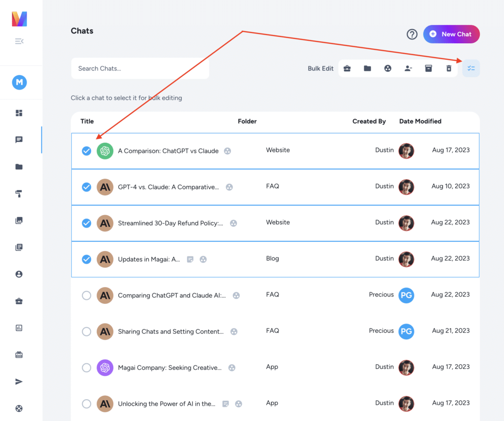This screenshot has height=421, width=504.
Task: Select Unlocking the Power of AI checkbox
Action: pyautogui.click(x=87, y=404)
